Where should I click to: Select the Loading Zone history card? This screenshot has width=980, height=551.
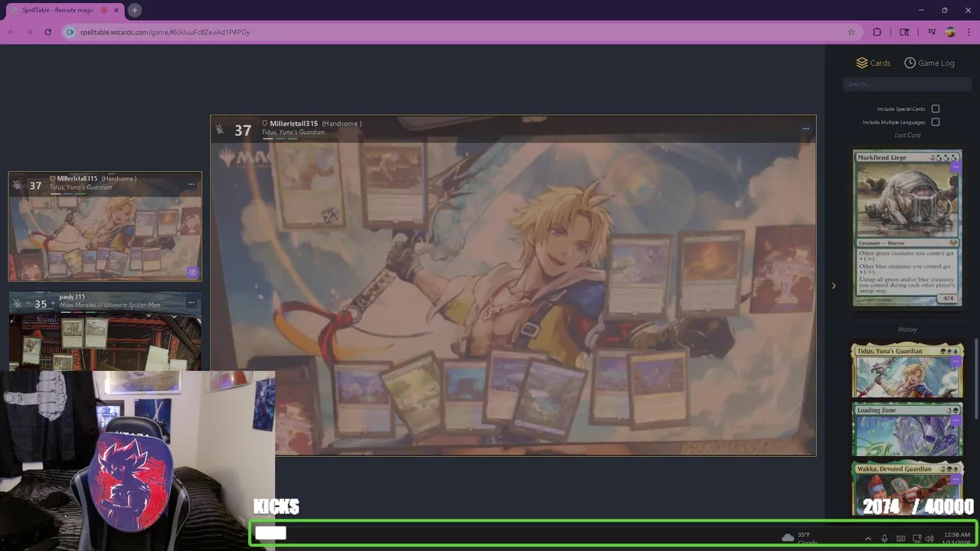(x=907, y=430)
